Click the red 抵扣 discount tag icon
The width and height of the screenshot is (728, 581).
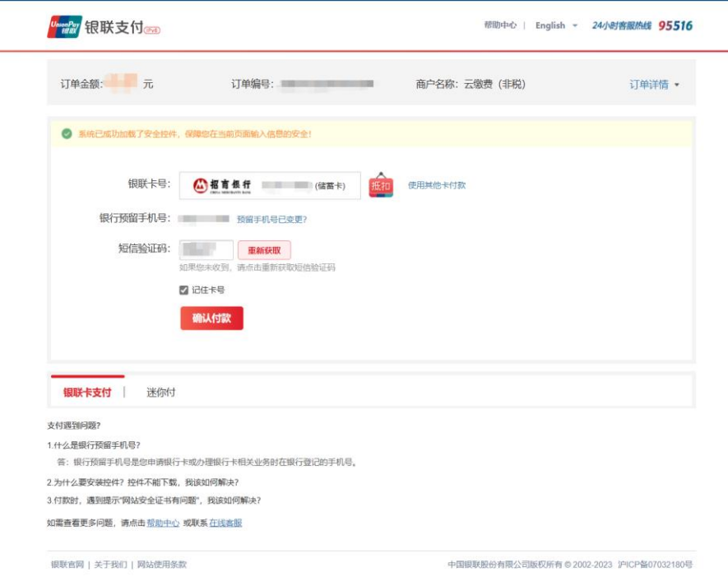(381, 185)
